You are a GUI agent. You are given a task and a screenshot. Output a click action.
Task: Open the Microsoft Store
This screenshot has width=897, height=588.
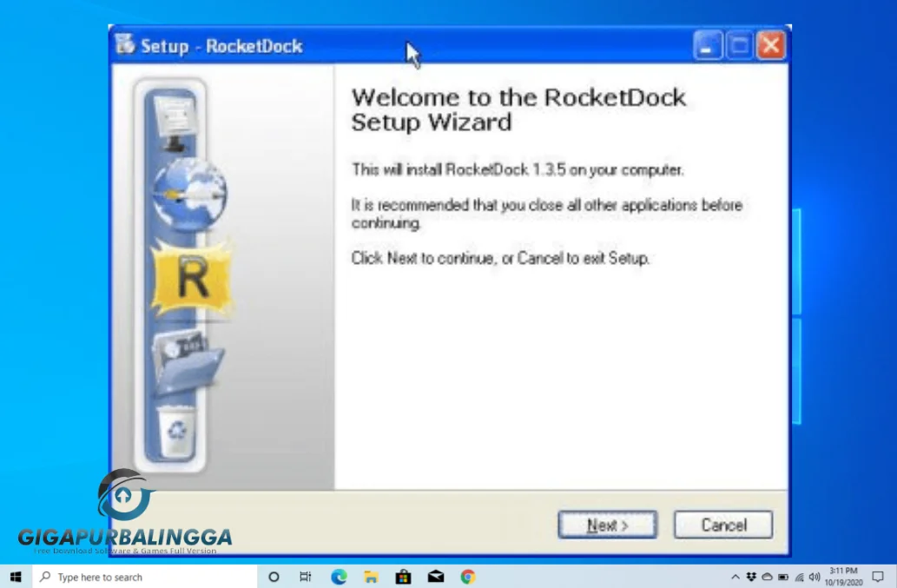point(403,577)
